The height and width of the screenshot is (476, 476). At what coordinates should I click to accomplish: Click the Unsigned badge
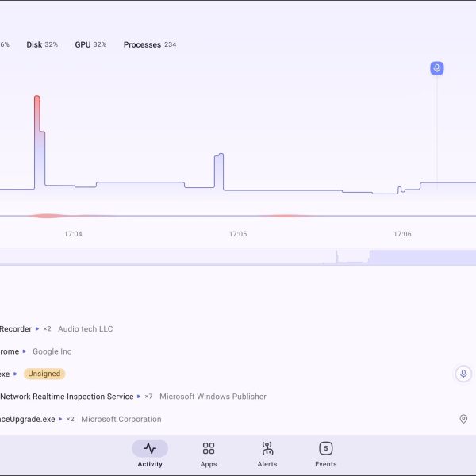pyautogui.click(x=44, y=374)
